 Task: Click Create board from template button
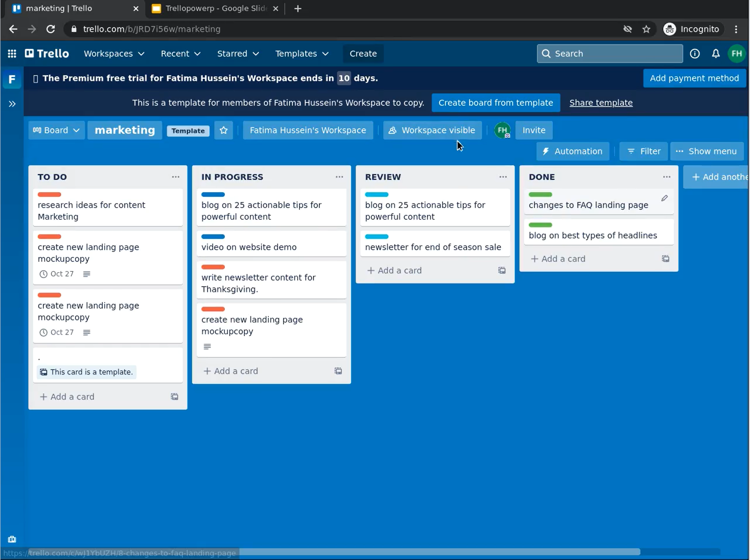point(496,103)
